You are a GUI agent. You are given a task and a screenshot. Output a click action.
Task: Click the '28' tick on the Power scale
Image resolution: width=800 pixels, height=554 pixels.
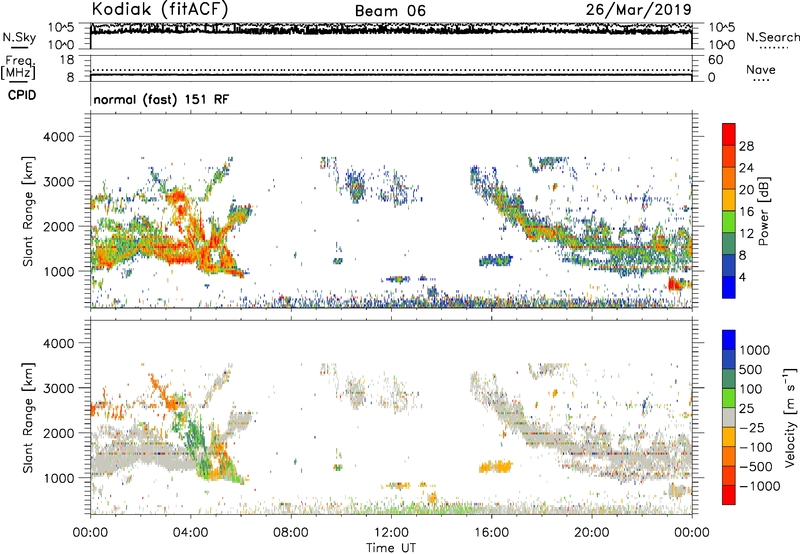point(746,146)
